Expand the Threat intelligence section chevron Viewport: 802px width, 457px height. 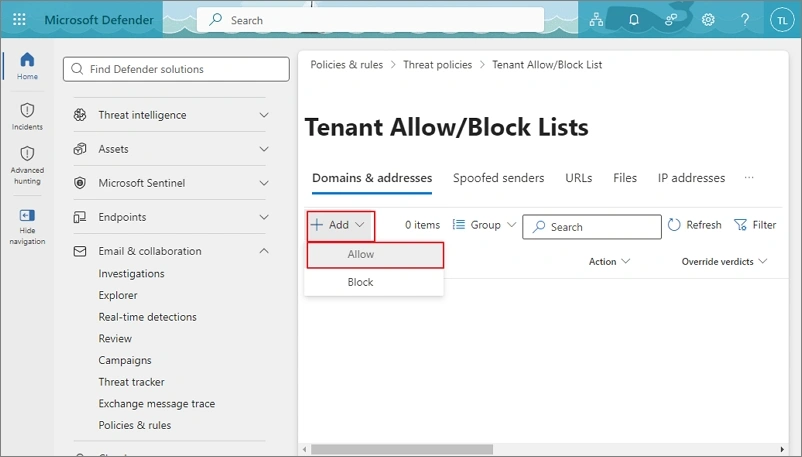(264, 115)
